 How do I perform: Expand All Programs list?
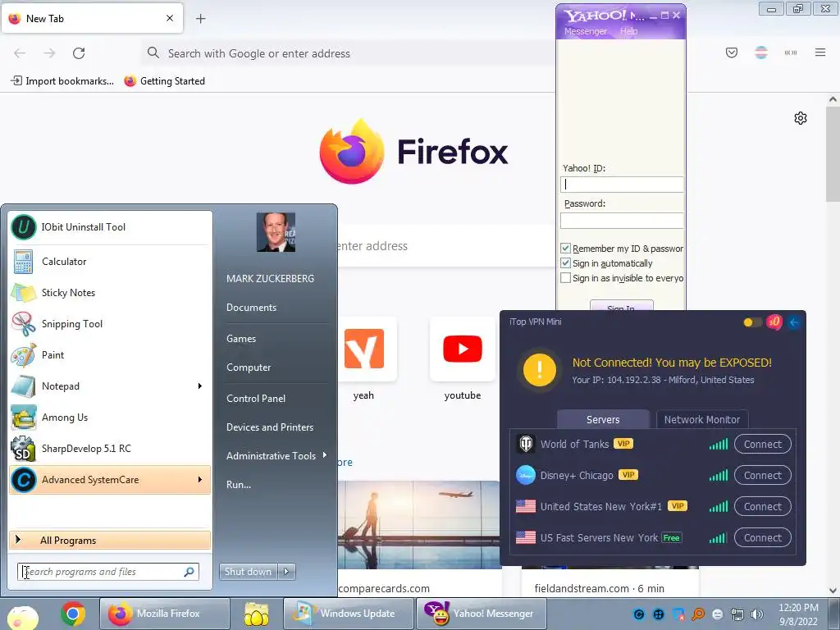click(110, 541)
